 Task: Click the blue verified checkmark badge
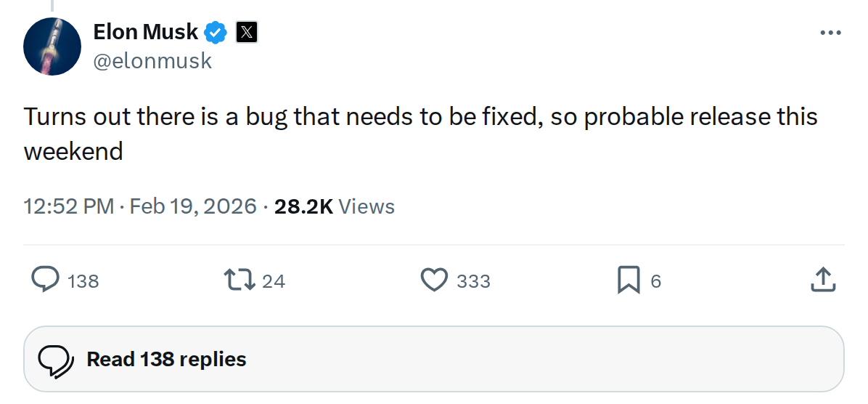click(x=216, y=32)
